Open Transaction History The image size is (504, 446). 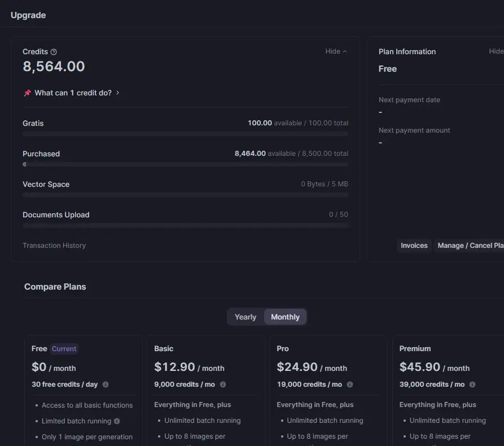(x=54, y=246)
